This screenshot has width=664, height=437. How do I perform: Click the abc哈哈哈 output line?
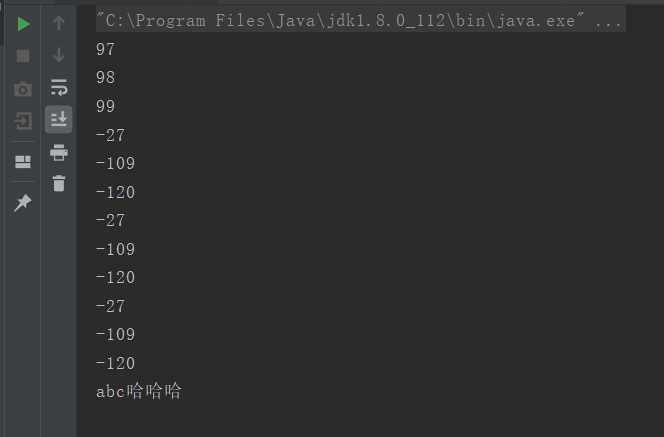click(139, 391)
